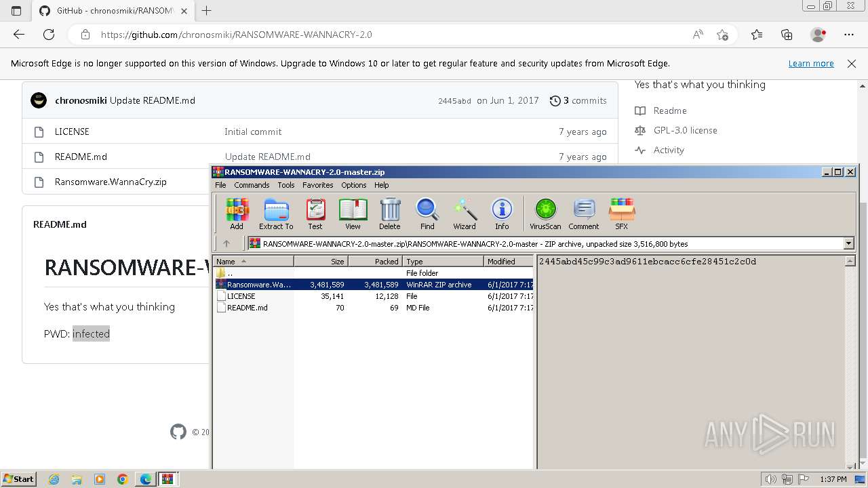
Task: Click the Delete trash icon
Action: point(390,214)
